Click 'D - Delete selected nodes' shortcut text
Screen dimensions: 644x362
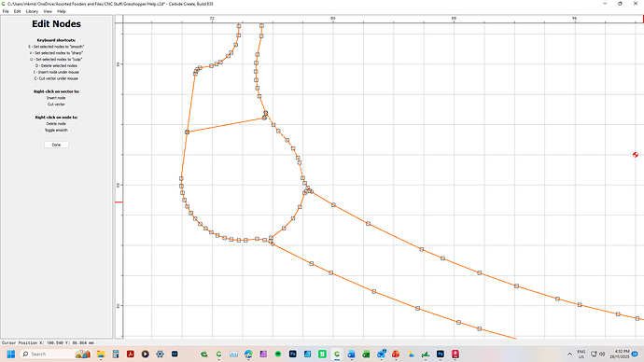click(x=56, y=65)
